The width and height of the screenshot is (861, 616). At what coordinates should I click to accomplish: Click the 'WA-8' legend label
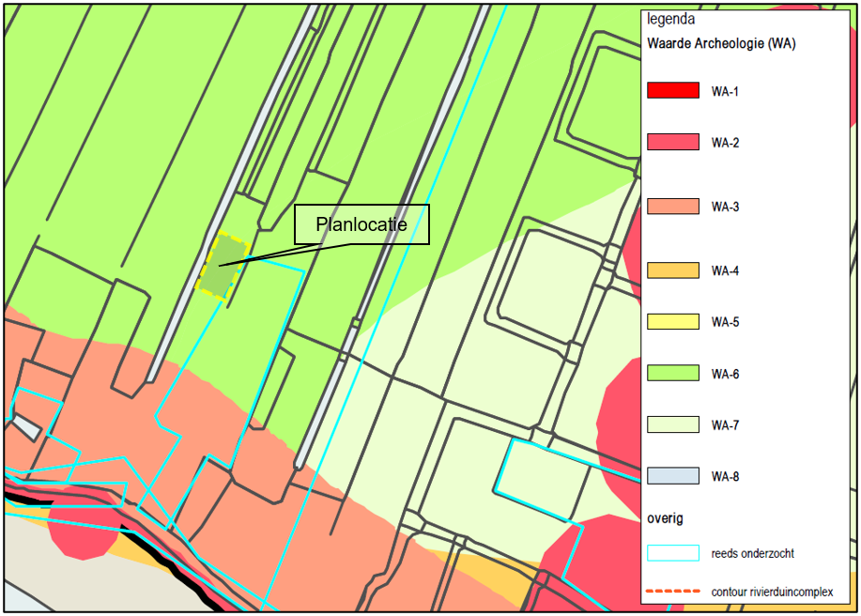click(x=725, y=476)
